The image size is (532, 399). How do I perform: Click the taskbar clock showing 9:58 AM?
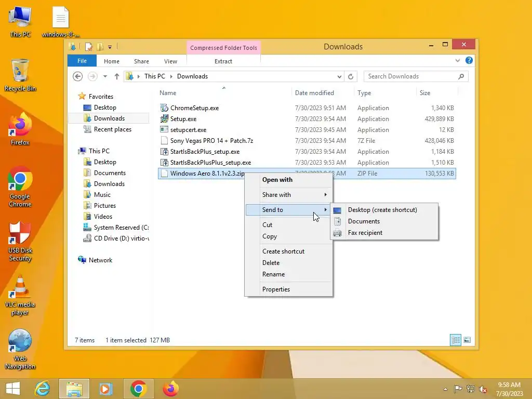pyautogui.click(x=509, y=389)
